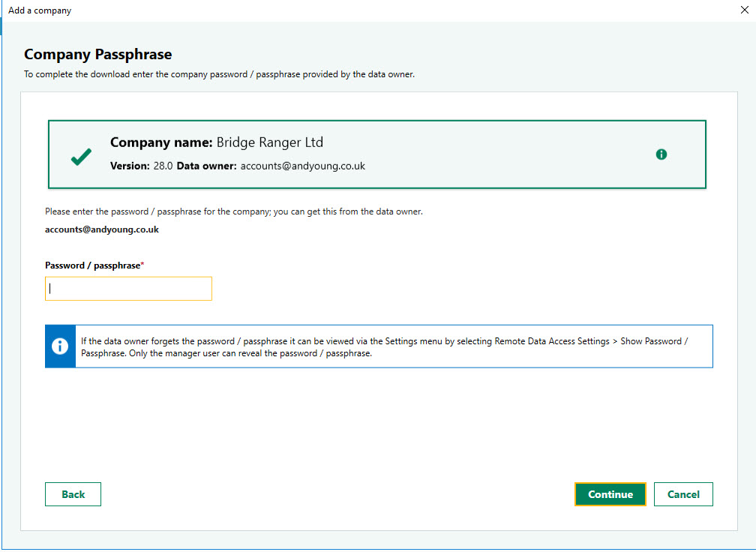Viewport: 756px width, 552px height.
Task: Click the Data owner label in banner
Action: (x=206, y=166)
